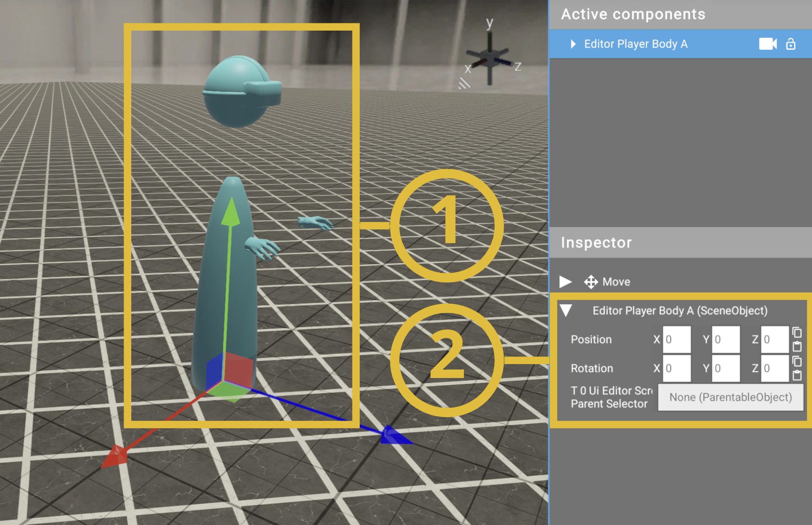812x525 pixels.
Task: Click the red X-axis gizmo arrow
Action: 115,456
